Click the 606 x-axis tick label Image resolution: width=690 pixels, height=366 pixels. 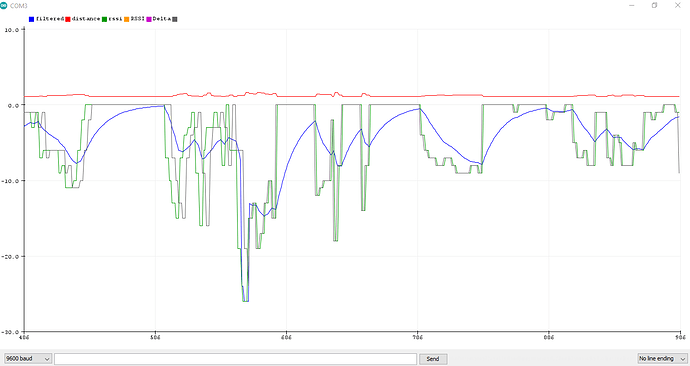pyautogui.click(x=286, y=337)
